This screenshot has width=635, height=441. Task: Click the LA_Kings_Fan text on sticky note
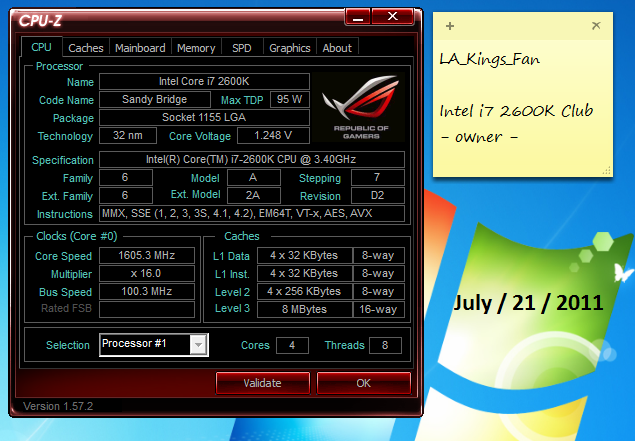tap(490, 60)
